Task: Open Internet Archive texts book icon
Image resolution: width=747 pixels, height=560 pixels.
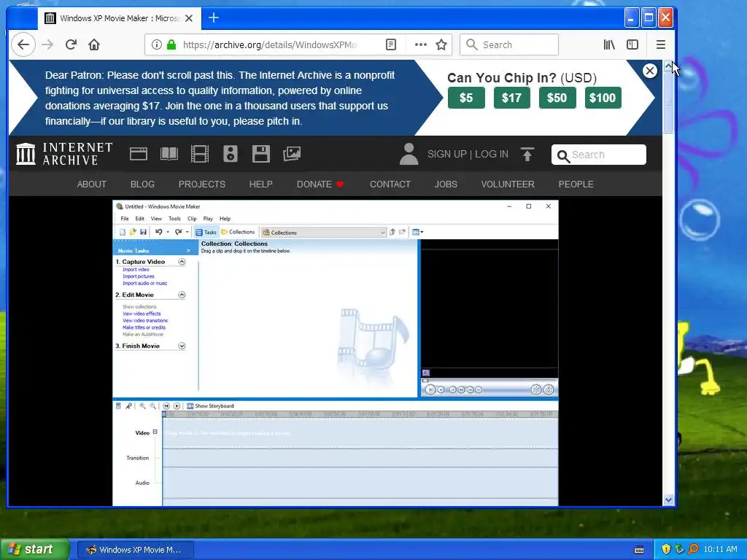Action: (169, 154)
